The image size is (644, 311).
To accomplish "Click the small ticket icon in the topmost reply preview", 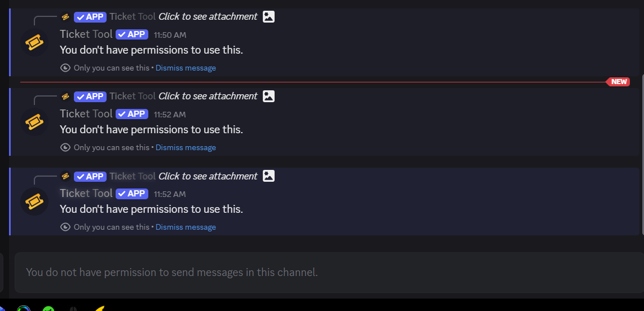I will [x=65, y=17].
